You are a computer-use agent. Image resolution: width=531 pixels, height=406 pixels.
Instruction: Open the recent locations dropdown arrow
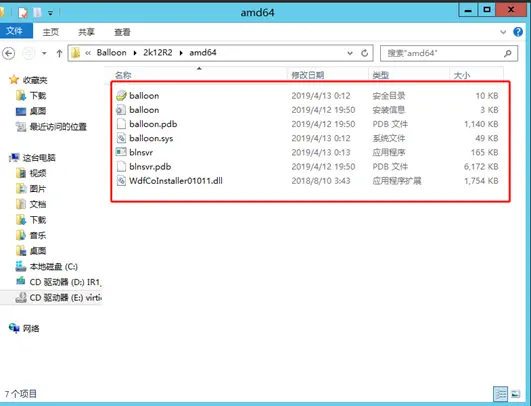pyautogui.click(x=44, y=53)
